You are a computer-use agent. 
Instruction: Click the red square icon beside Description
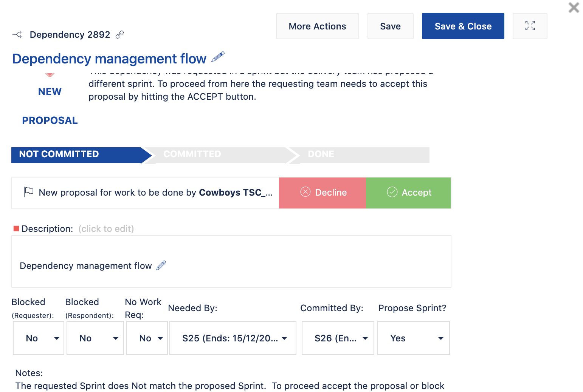(16, 228)
